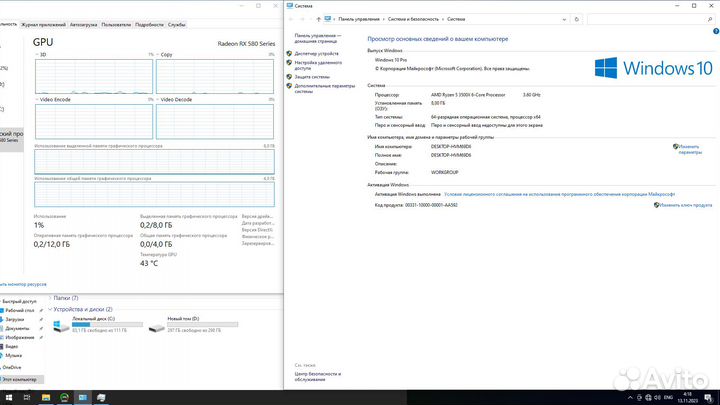The image size is (720, 405).
Task: Click the search magnifier in Control Panel
Action: (710, 19)
